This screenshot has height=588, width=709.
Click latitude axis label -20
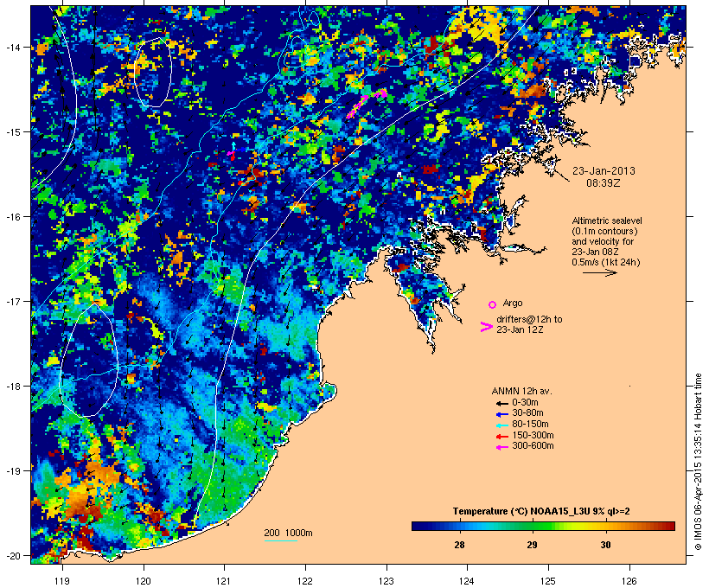(13, 556)
